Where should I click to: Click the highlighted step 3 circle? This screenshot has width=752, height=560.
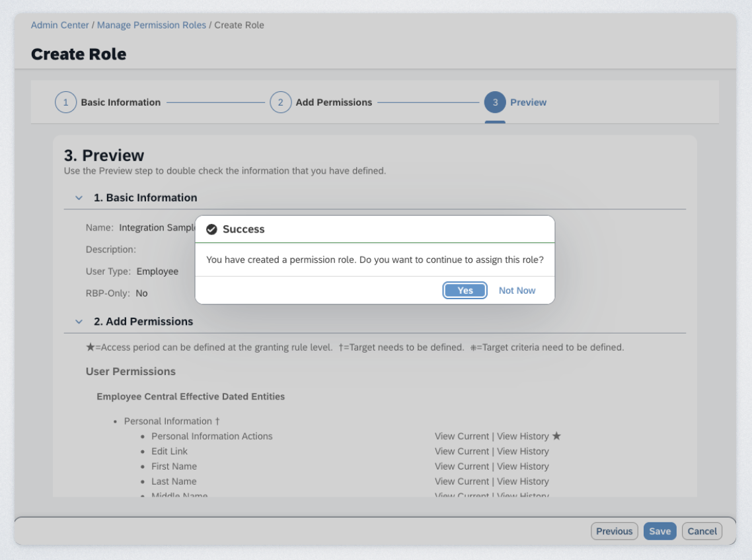click(x=495, y=102)
